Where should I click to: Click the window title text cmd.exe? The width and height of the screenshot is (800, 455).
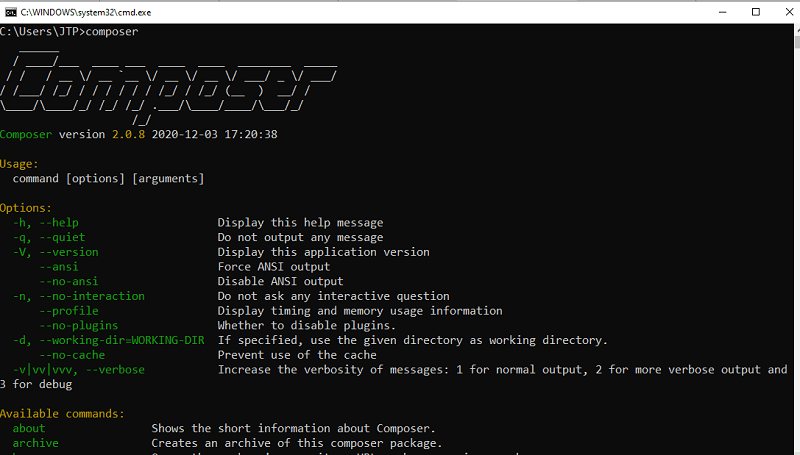tap(86, 12)
